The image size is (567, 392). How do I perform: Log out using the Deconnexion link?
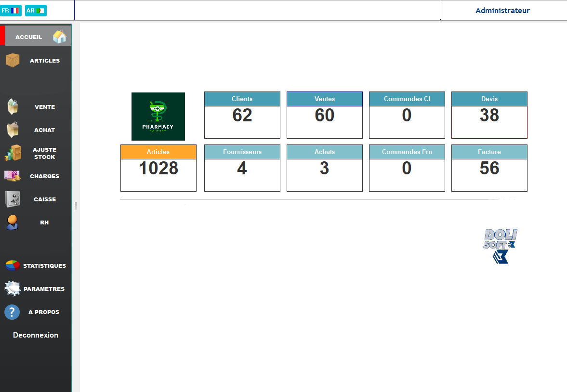tap(36, 335)
